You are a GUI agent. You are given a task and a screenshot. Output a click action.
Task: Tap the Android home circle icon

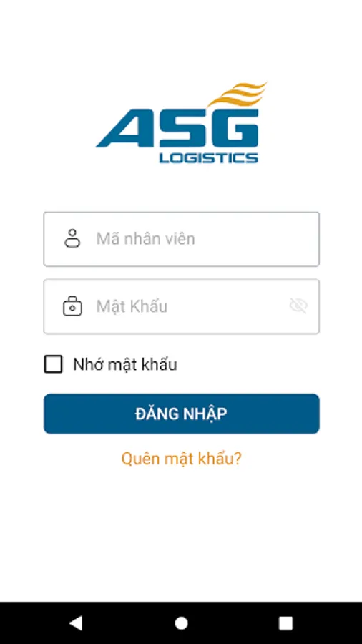pos(181,623)
